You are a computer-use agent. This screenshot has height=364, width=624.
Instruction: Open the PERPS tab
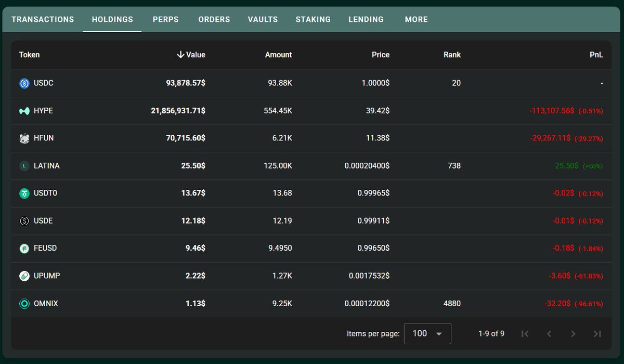[x=165, y=19]
